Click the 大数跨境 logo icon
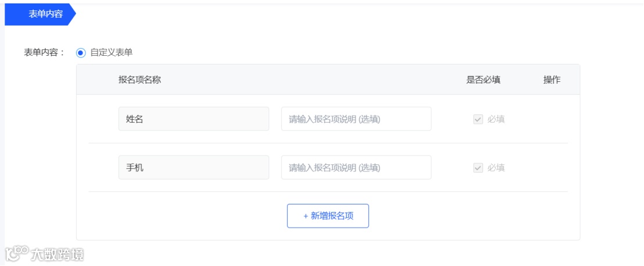644x266 pixels. [x=17, y=253]
